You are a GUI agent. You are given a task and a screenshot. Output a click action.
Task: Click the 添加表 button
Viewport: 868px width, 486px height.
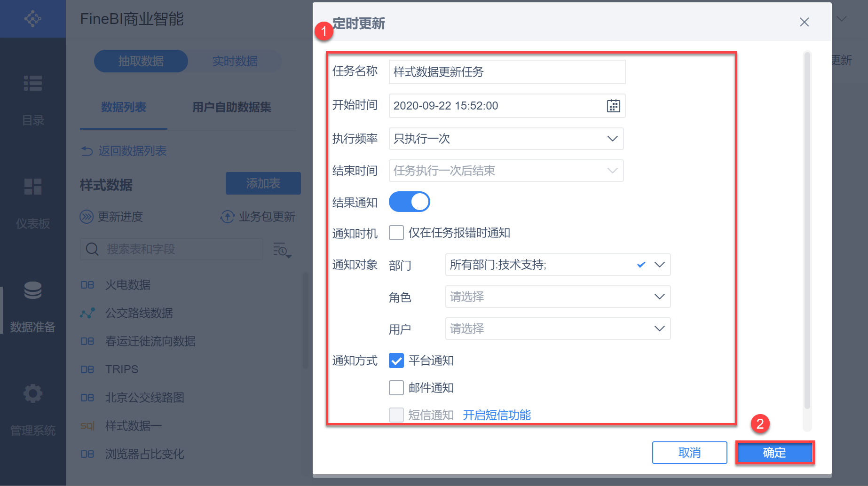point(263,183)
